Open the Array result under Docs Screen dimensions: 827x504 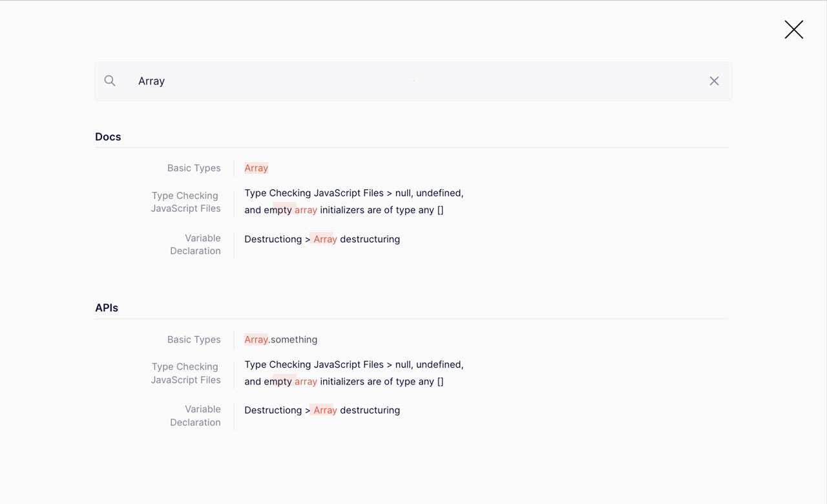point(256,168)
